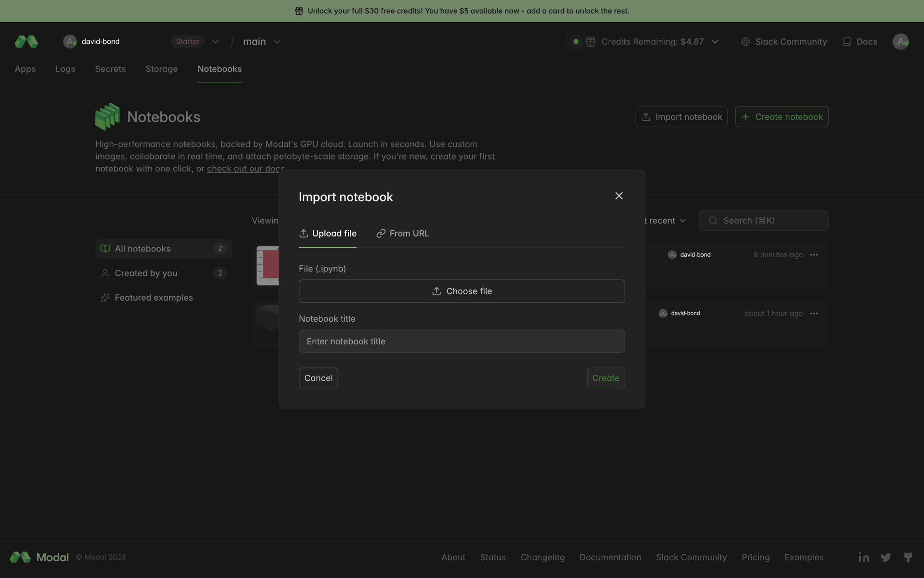Screen dimensions: 924x578
Task: Click the Featured examples sparkle icon
Action: pos(105,298)
